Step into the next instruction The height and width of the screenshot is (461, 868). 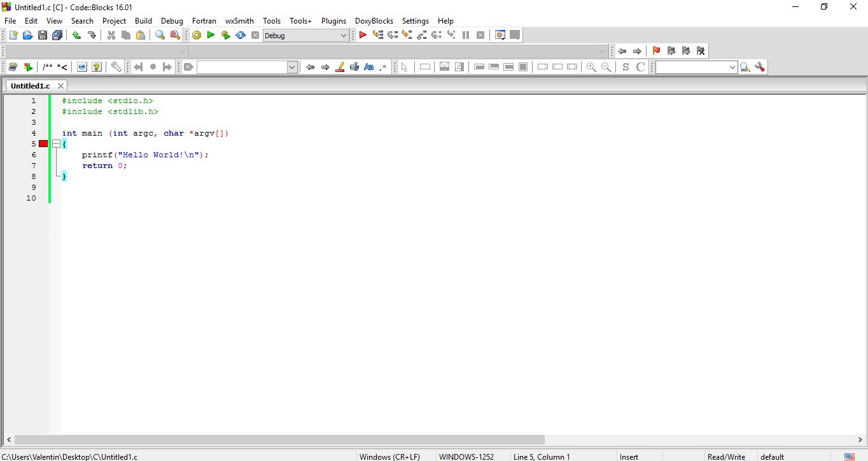[x=406, y=35]
